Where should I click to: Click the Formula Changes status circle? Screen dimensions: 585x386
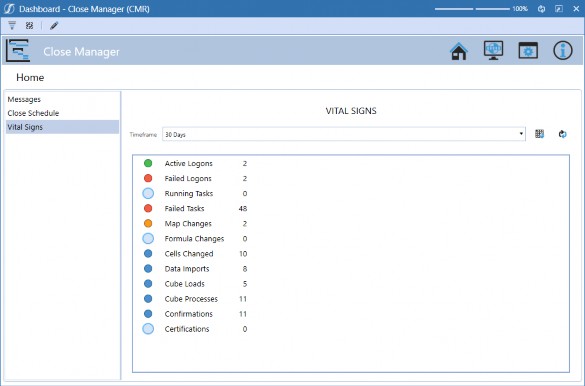click(148, 238)
